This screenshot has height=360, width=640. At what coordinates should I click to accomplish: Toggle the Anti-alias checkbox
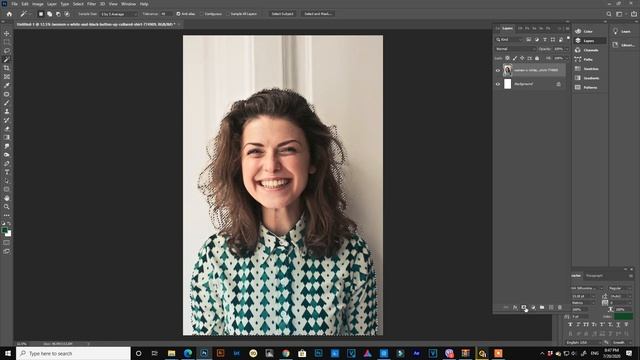click(178, 14)
